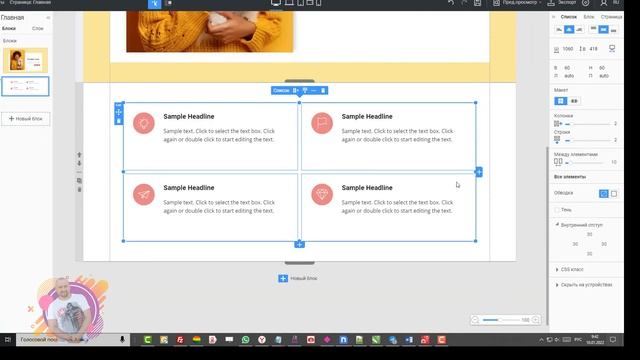Add column with plus on right edge

pyautogui.click(x=479, y=172)
